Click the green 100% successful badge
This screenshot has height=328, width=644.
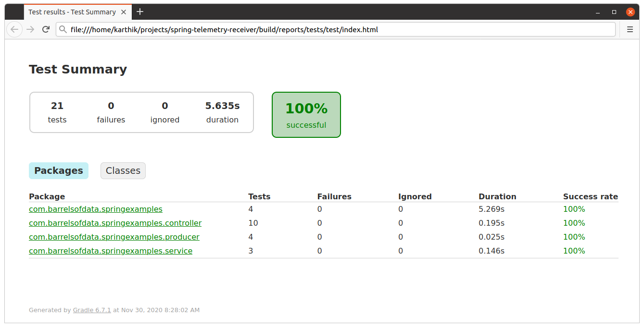pos(306,115)
